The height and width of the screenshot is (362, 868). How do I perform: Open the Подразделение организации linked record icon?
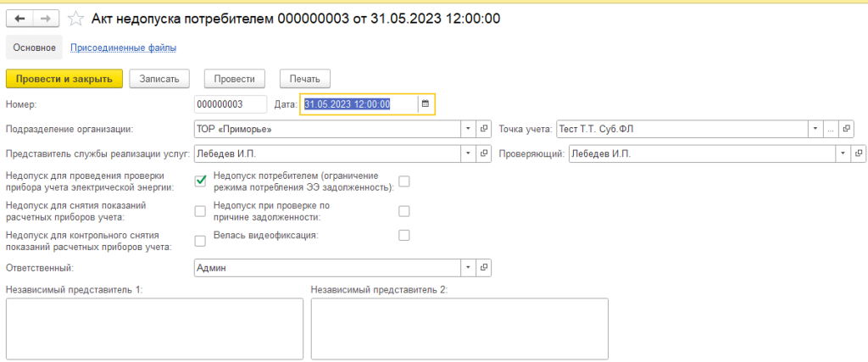pos(484,130)
